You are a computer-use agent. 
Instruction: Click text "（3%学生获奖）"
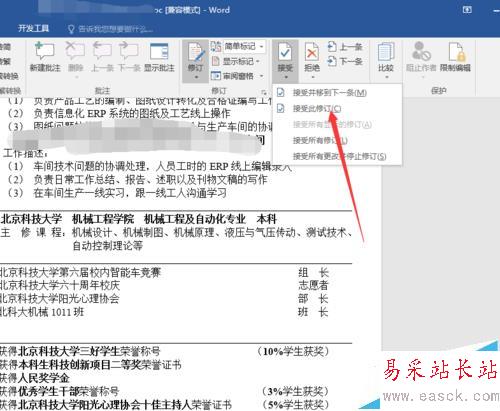(295, 391)
